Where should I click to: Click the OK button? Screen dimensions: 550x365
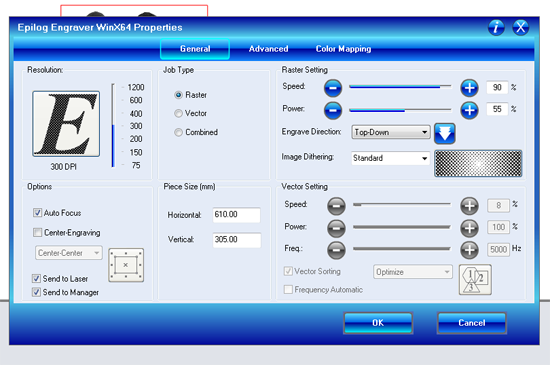378,323
